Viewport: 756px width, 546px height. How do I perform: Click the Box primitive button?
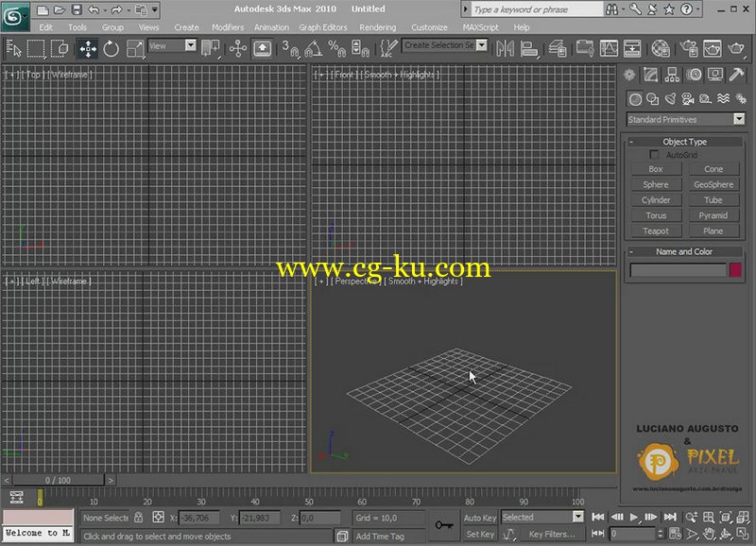[x=656, y=169]
